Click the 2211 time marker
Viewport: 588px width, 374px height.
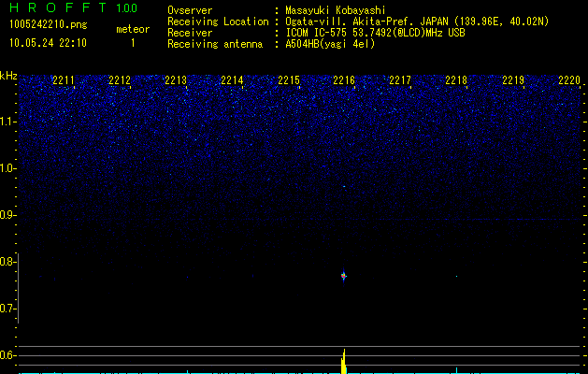[64, 81]
